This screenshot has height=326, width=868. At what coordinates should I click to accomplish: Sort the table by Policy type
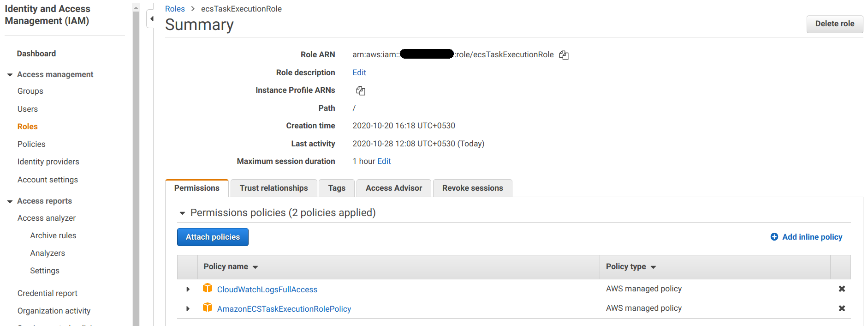click(x=630, y=267)
